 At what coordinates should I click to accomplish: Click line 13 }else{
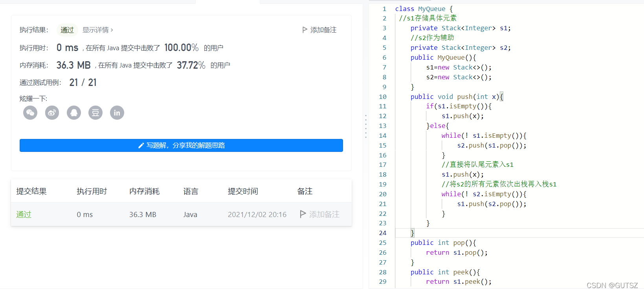pyautogui.click(x=437, y=126)
